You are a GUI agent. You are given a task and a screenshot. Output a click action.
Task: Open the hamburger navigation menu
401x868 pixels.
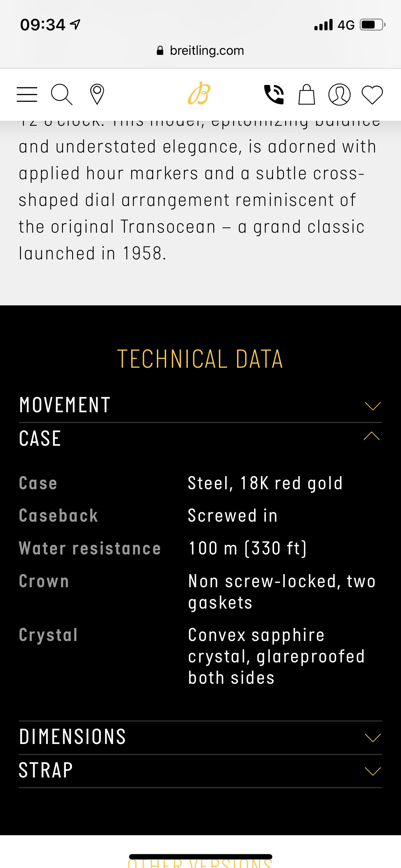27,94
